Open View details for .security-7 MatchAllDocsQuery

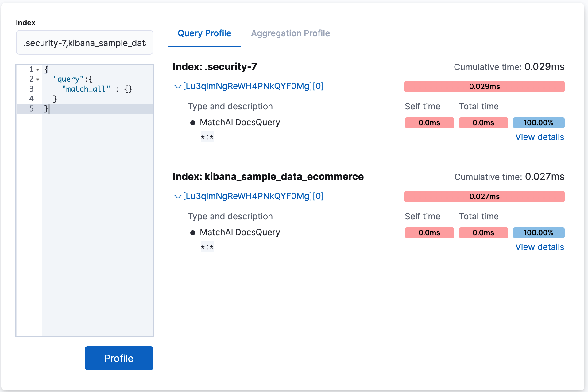pyautogui.click(x=539, y=137)
